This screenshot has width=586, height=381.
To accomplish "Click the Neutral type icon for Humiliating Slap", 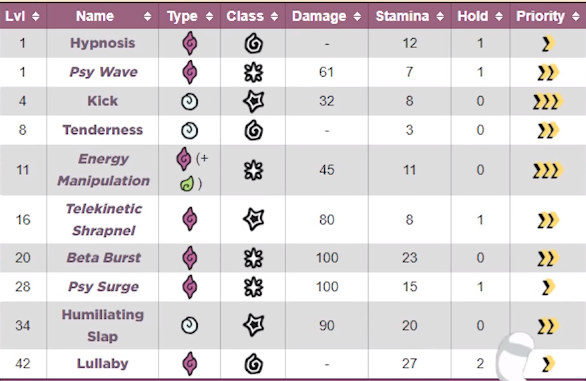I will tap(189, 325).
